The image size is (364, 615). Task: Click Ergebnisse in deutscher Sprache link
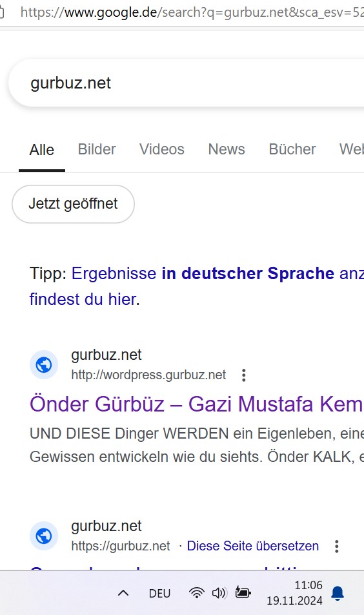(203, 273)
